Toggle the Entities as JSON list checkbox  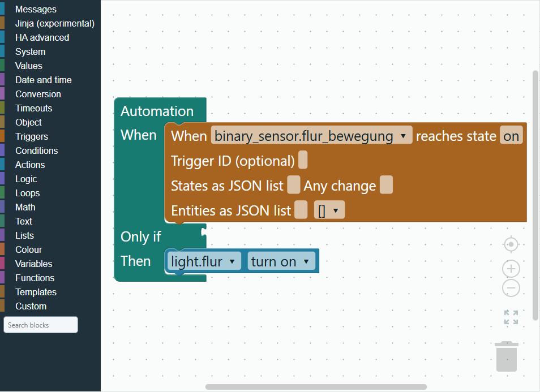click(x=301, y=210)
